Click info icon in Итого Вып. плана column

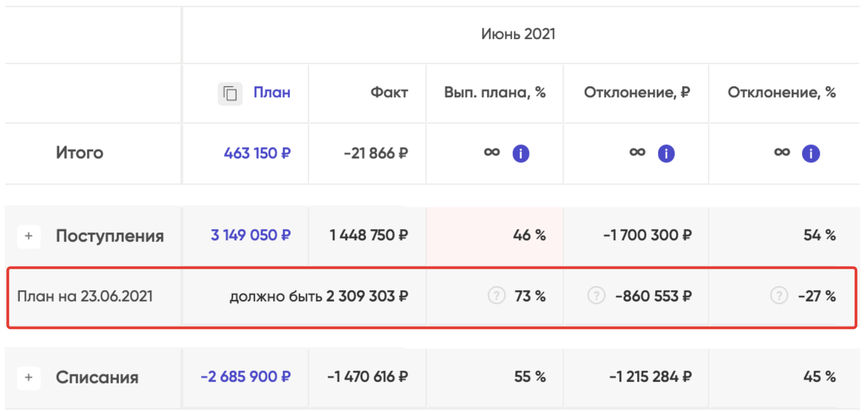(521, 153)
